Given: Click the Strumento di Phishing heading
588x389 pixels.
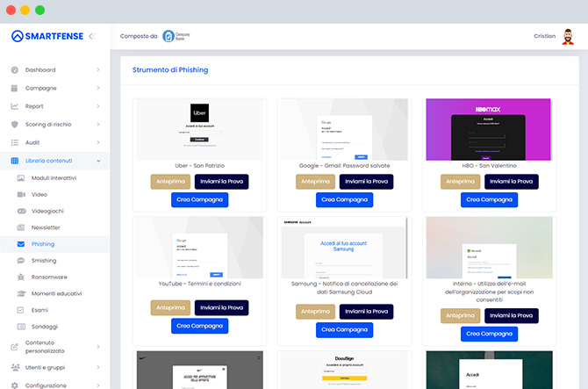Looking at the screenshot, I should point(170,69).
